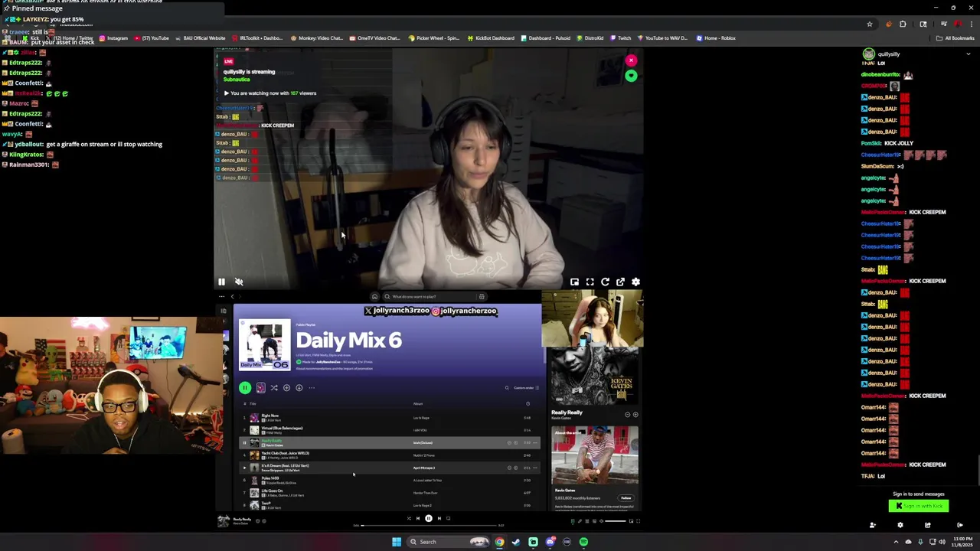Image resolution: width=980 pixels, height=551 pixels.
Task: Toggle picture-in-picture mode on the stream player
Action: 574,282
